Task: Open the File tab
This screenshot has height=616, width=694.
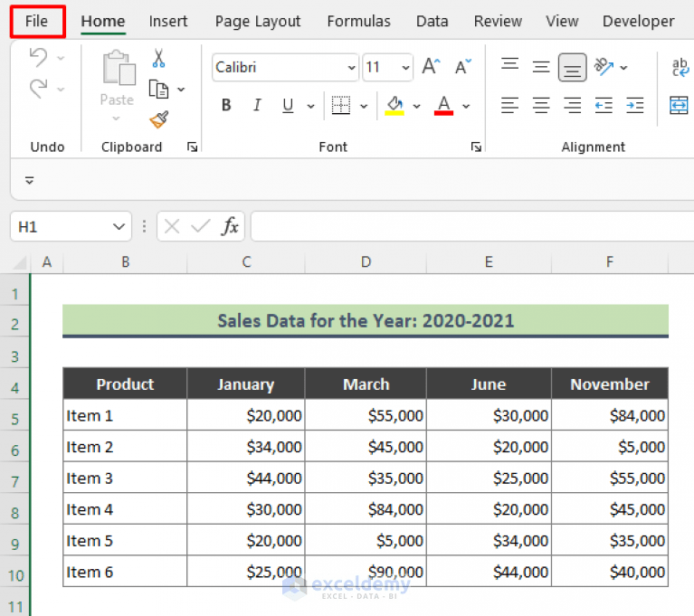Action: 36,21
